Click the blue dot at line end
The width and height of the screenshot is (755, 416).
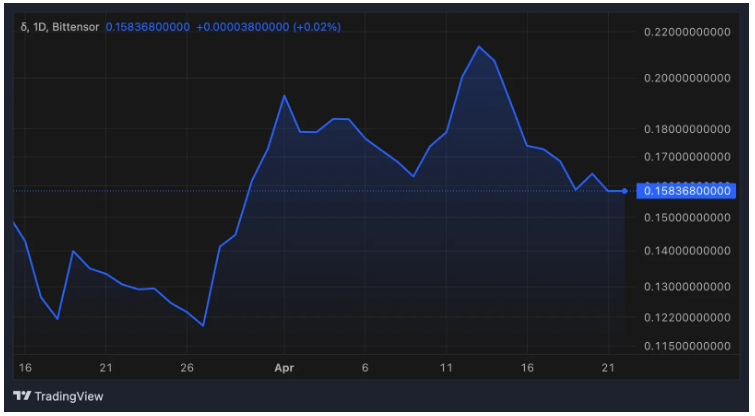(x=625, y=191)
